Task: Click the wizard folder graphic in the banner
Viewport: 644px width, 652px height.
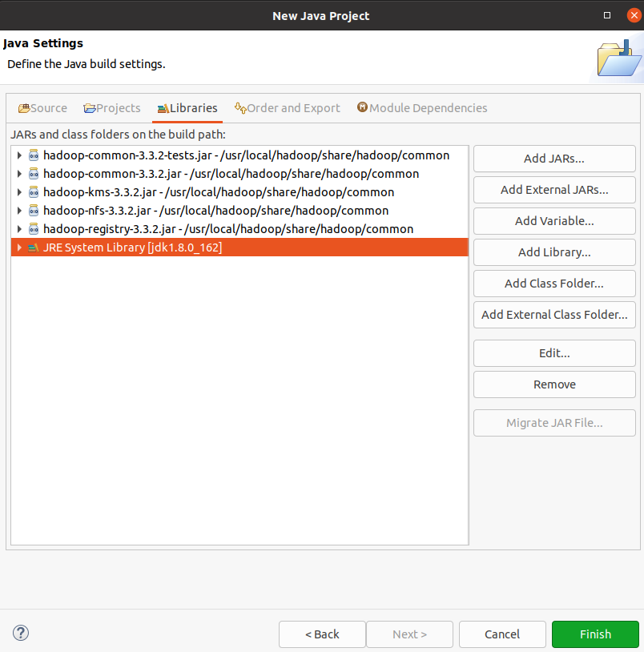Action: (x=618, y=58)
